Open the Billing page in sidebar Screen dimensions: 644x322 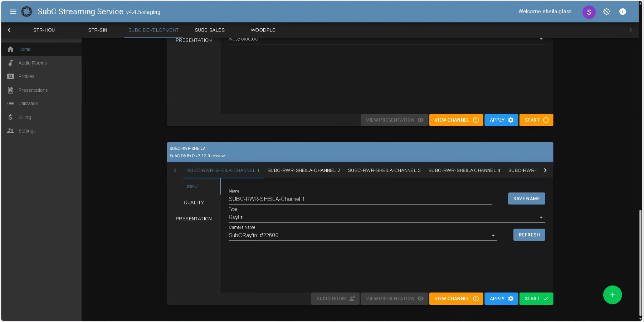pyautogui.click(x=25, y=117)
